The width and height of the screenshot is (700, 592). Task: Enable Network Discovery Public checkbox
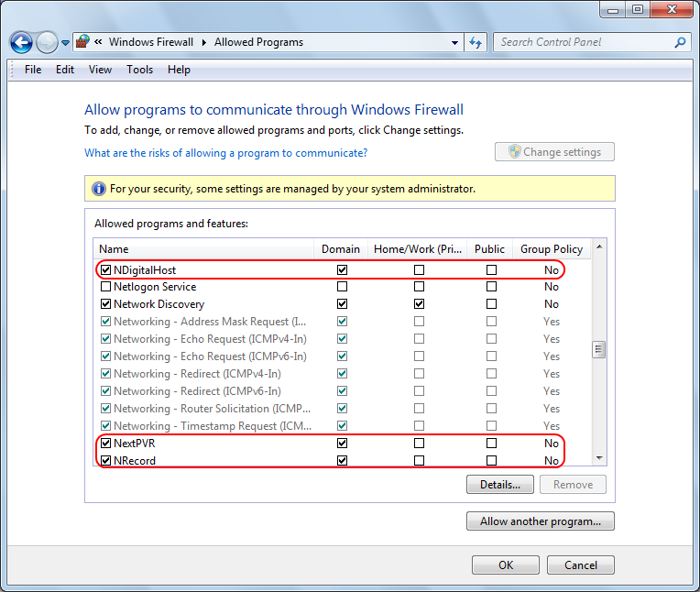click(491, 304)
